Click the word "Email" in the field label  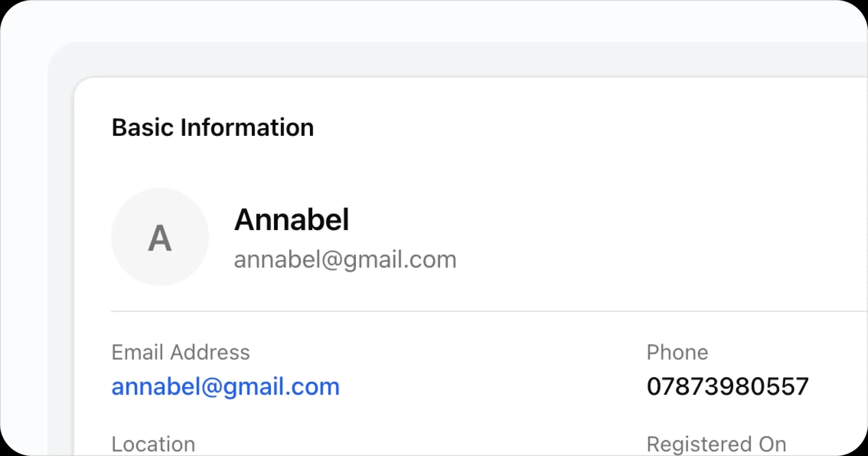tap(137, 352)
